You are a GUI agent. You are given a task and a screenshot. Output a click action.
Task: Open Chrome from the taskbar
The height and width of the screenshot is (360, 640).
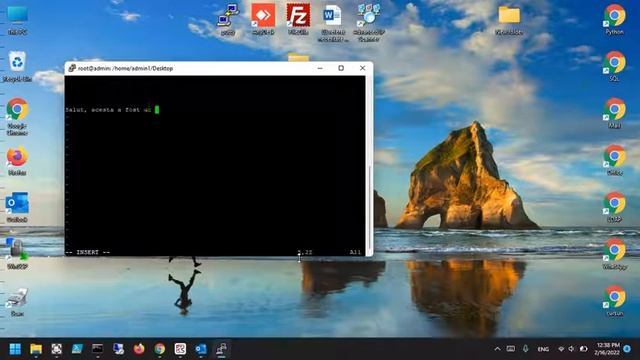(x=160, y=349)
